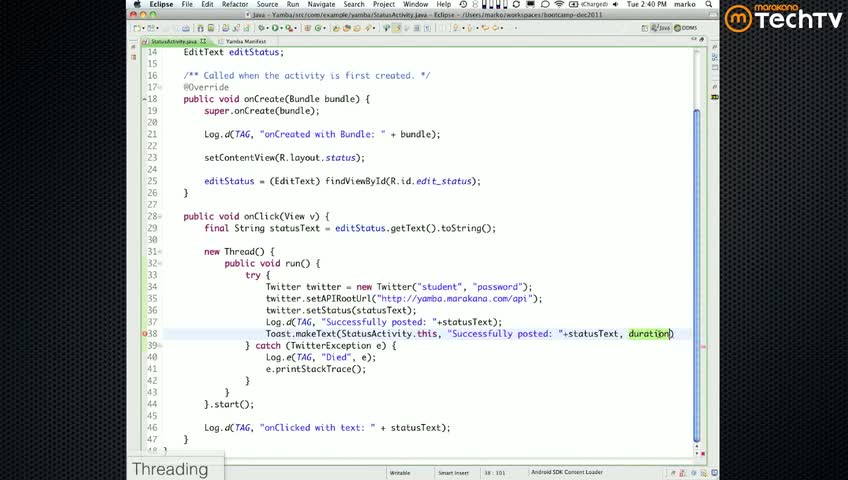Click "setContentView" on line 23
This screenshot has width=848, height=480.
pos(239,158)
